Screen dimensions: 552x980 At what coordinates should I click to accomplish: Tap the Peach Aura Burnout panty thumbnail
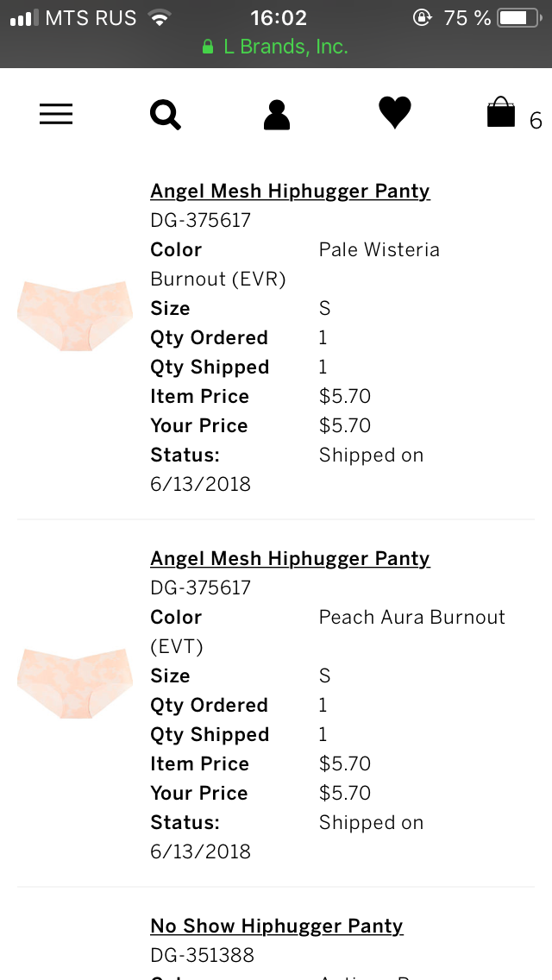coord(75,683)
